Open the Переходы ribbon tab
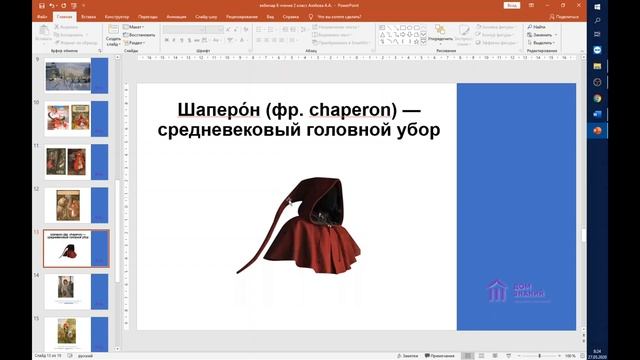Viewport: 640px width, 360px height. [148, 17]
